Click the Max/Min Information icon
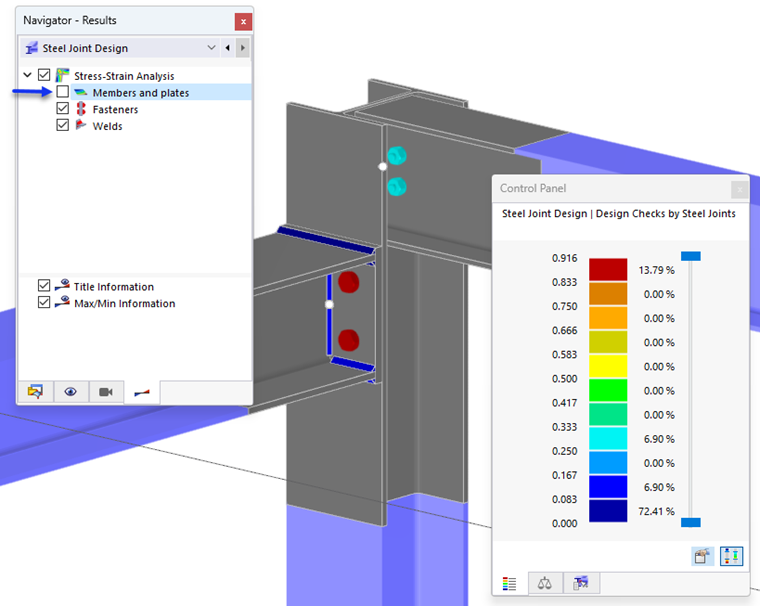The height and width of the screenshot is (606, 760). point(62,302)
